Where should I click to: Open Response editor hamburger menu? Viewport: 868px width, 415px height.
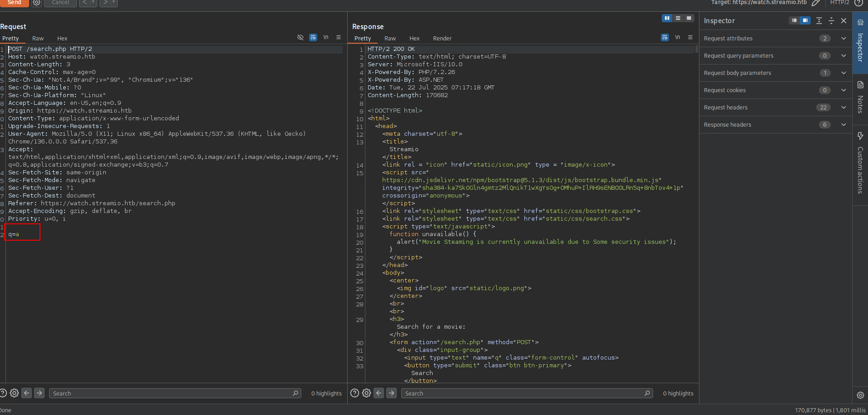pos(690,37)
